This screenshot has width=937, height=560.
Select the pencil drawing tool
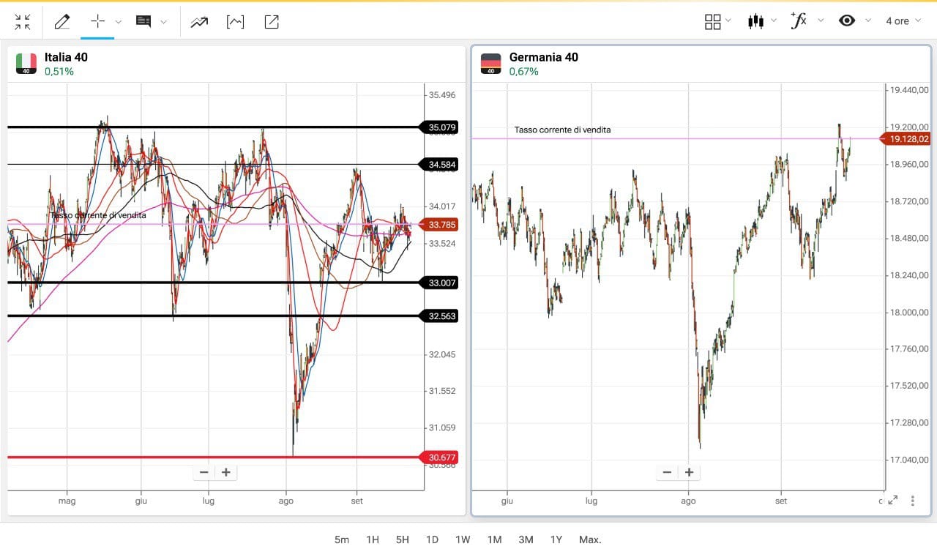tap(62, 22)
